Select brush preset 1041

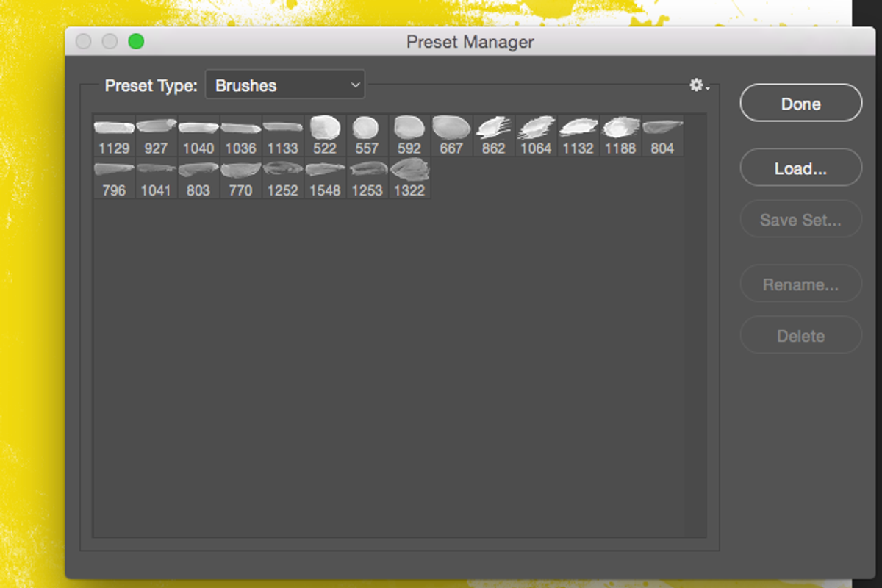tap(156, 178)
